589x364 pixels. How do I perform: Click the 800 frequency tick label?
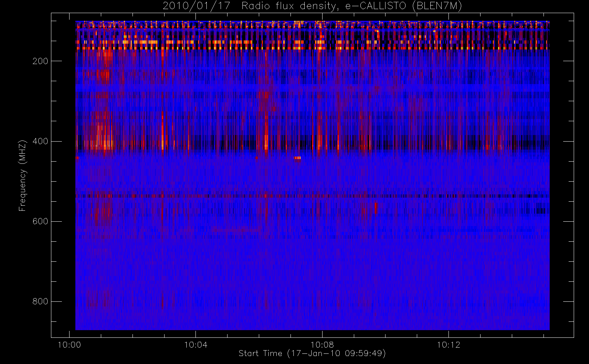pyautogui.click(x=40, y=301)
